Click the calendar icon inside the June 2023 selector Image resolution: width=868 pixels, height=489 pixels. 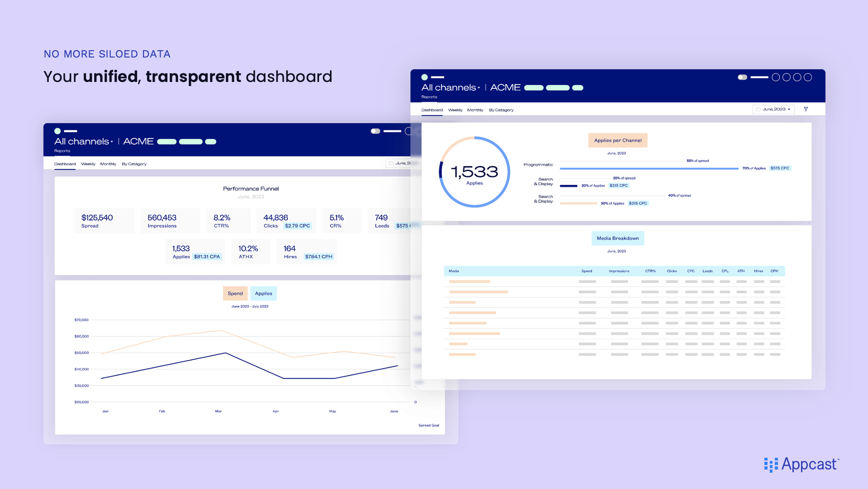coord(758,109)
